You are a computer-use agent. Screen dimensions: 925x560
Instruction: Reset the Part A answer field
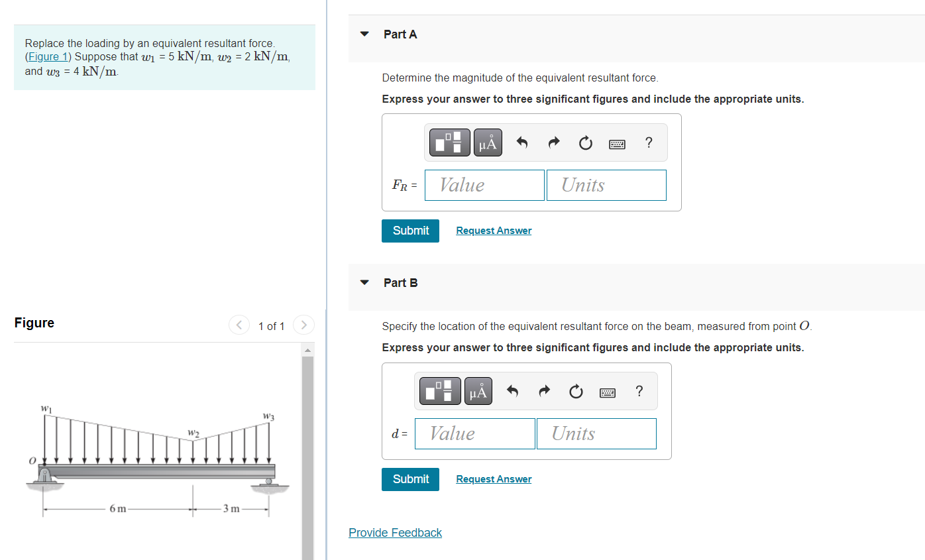(x=585, y=142)
